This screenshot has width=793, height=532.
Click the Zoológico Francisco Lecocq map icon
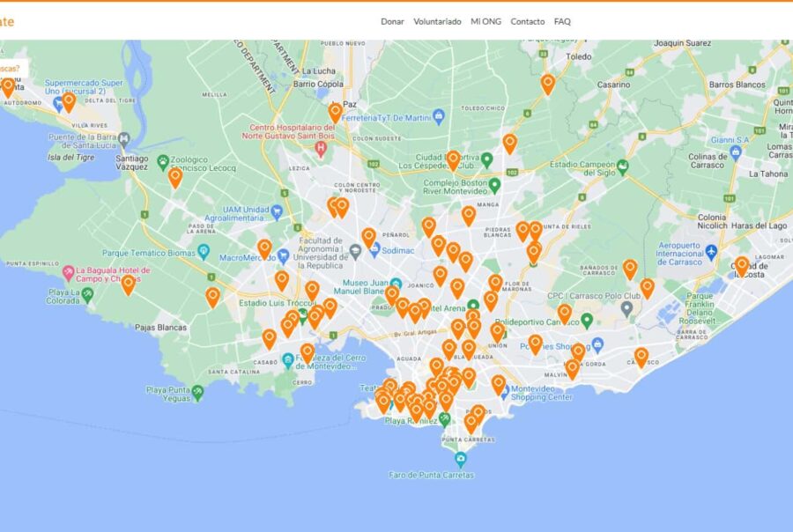(163, 160)
